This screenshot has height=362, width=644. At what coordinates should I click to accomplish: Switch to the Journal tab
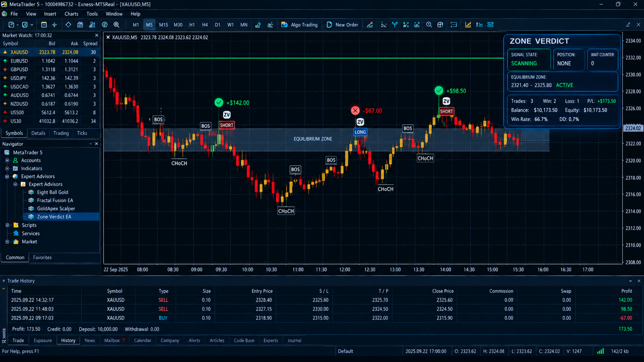click(x=294, y=340)
